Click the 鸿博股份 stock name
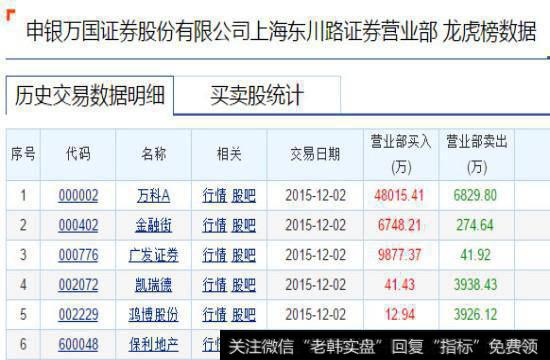This screenshot has width=550, height=360. point(154,315)
